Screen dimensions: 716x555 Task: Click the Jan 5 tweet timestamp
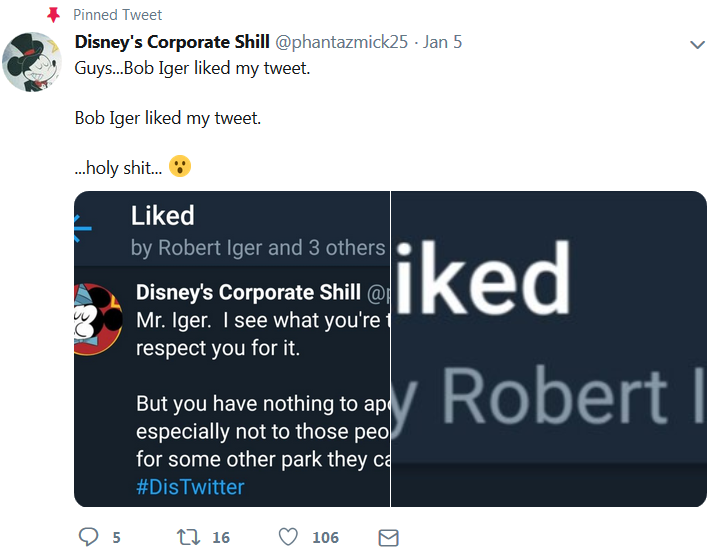tap(442, 42)
